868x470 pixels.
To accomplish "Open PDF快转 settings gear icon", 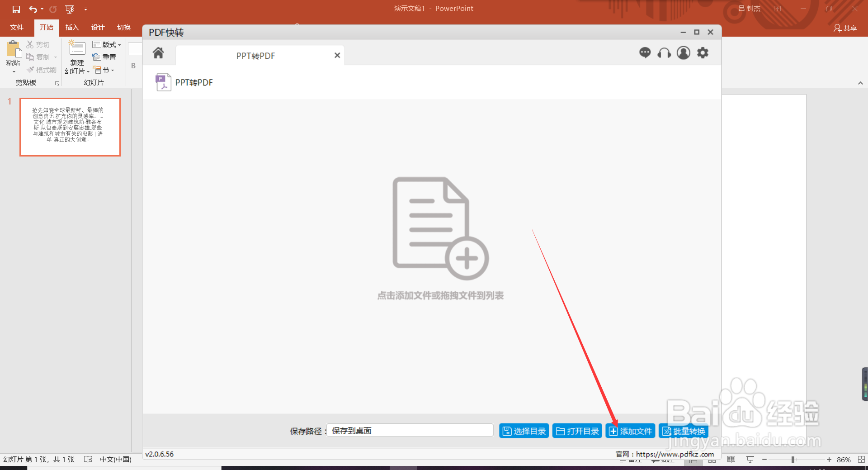I will [703, 53].
